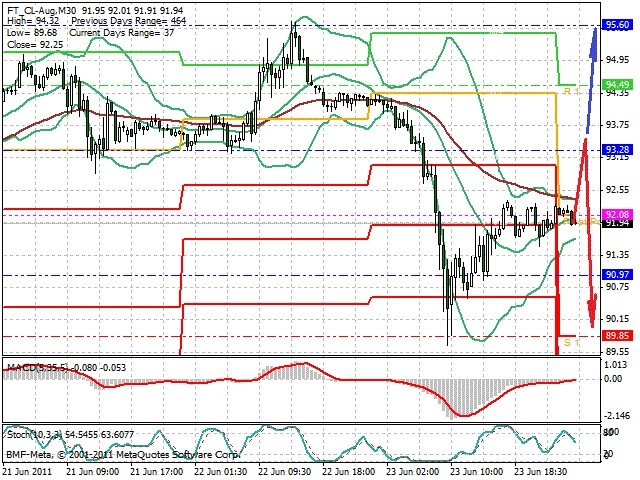
Task: Click the orange S 1 support label
Action: (x=571, y=342)
